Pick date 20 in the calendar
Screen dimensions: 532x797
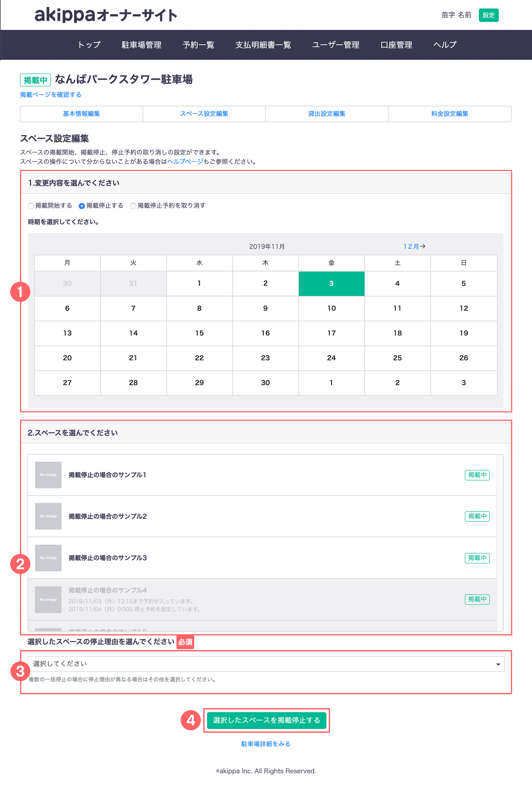click(x=68, y=358)
